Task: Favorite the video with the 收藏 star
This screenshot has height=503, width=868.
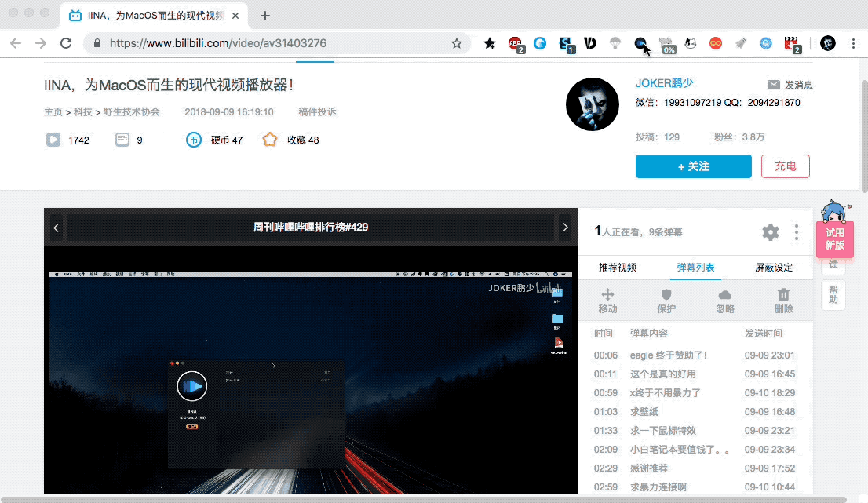Action: tap(270, 140)
